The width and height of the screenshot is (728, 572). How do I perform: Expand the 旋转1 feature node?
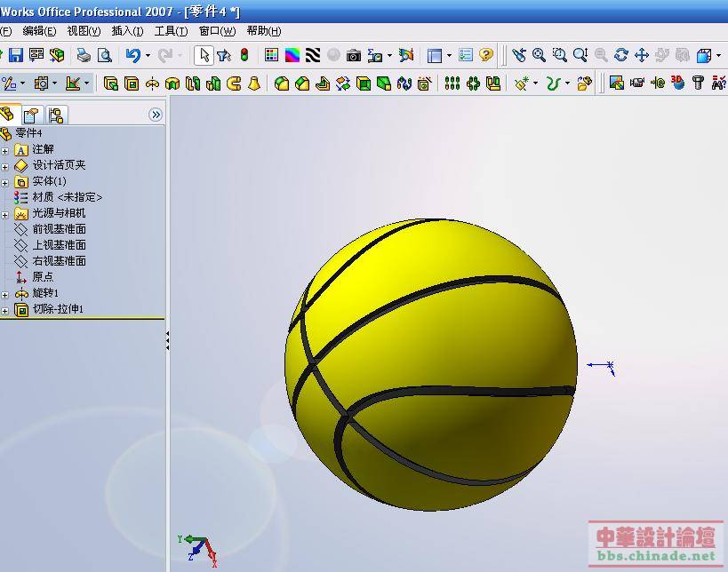pyautogui.click(x=5, y=294)
